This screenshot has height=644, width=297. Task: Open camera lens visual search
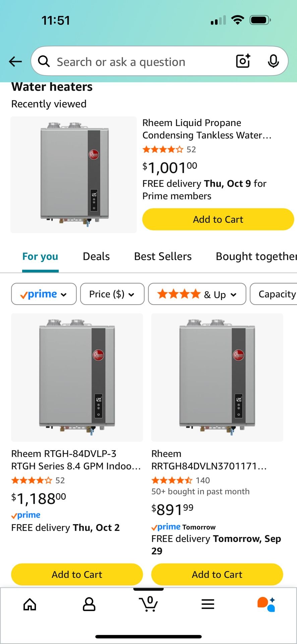pos(243,61)
